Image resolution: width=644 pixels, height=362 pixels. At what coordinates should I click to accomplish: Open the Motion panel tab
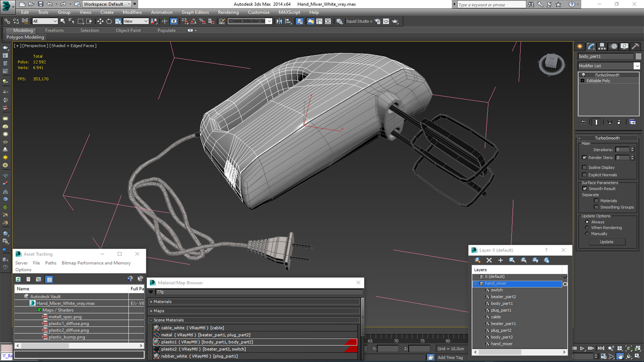click(x=613, y=46)
